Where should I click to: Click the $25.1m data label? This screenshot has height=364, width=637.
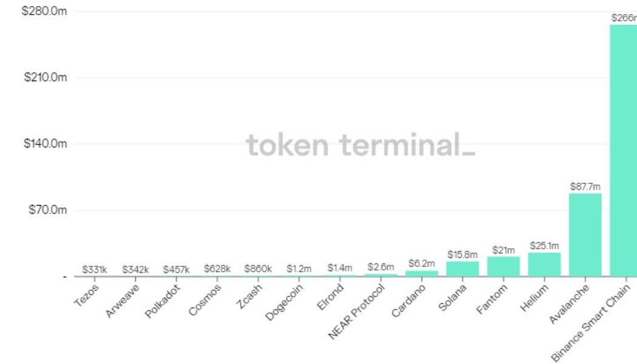[544, 246]
